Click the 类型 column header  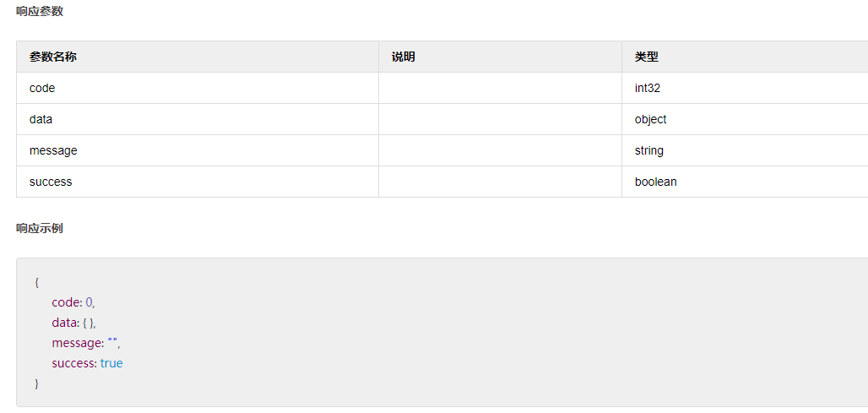(647, 57)
